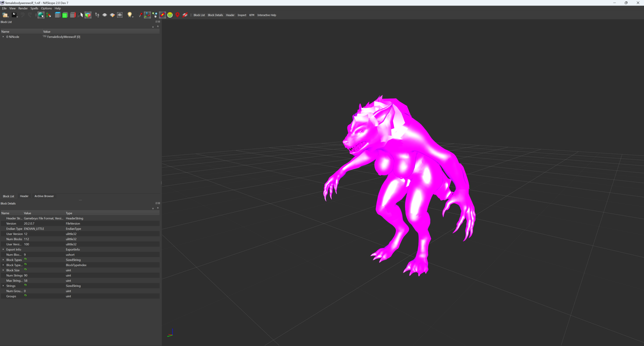Screen dimensions: 644x346
Task: Select the Version 20.2.0.7 value cell
Action: click(44, 223)
